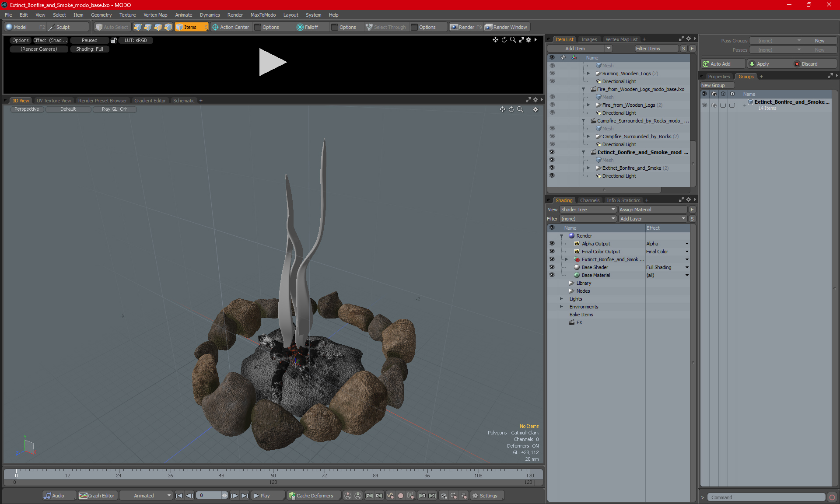Open the Add Layer dropdown
840x504 pixels.
tap(653, 219)
